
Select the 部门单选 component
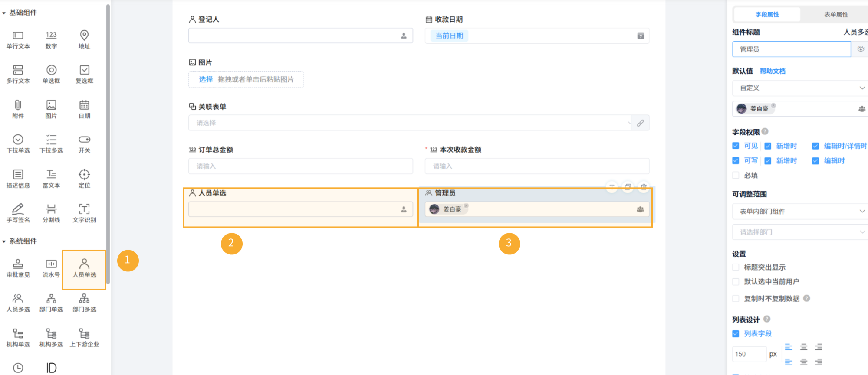tap(51, 303)
